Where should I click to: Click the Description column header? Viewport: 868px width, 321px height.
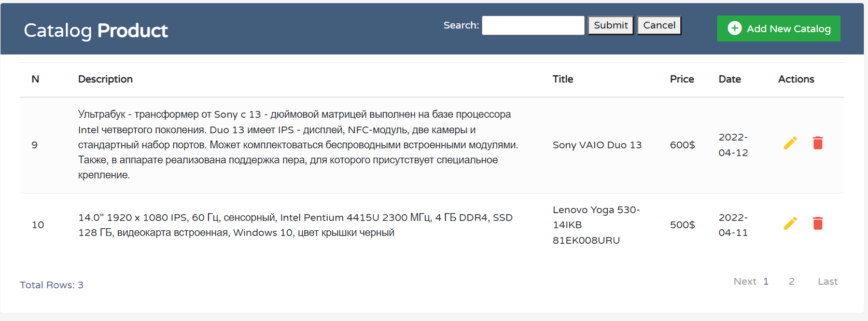pos(105,79)
